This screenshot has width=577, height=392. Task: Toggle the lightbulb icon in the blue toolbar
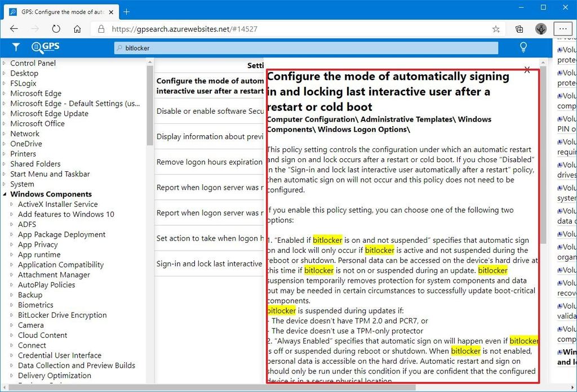(x=523, y=47)
